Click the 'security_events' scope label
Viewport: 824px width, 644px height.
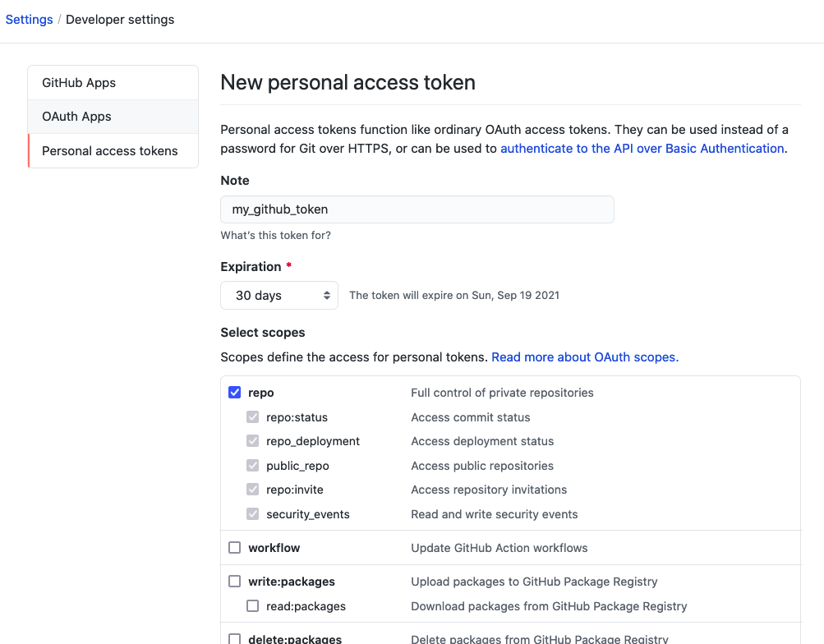pos(307,514)
